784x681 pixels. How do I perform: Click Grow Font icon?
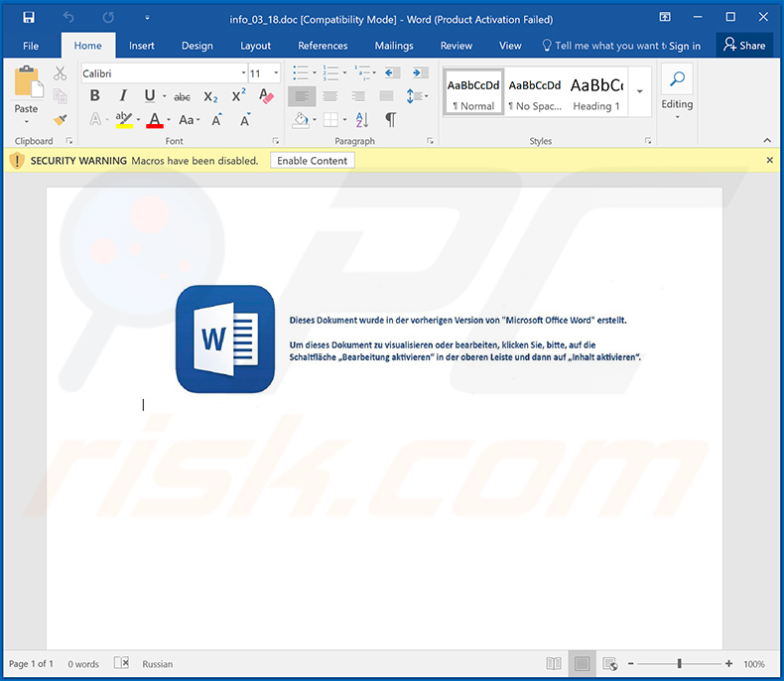(216, 119)
